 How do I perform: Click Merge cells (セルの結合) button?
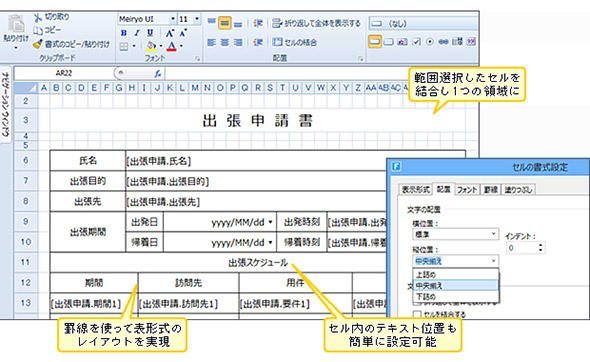295,42
